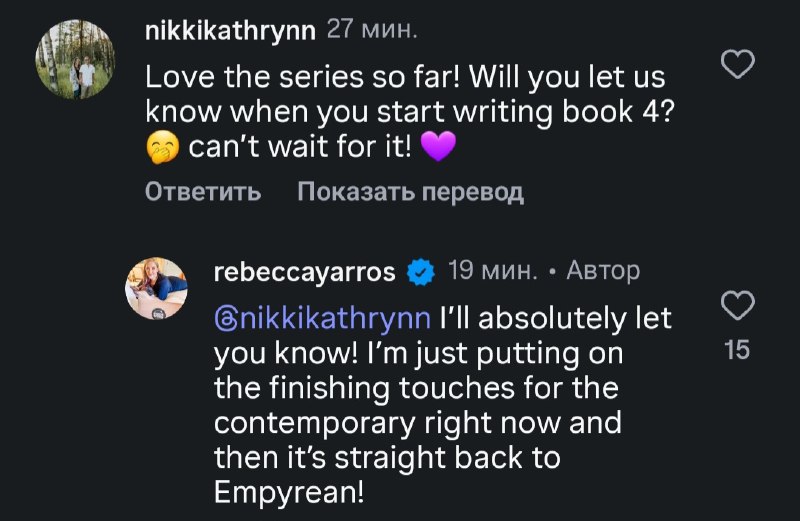
Task: View the 15 likes count on the reply
Action: tap(736, 350)
